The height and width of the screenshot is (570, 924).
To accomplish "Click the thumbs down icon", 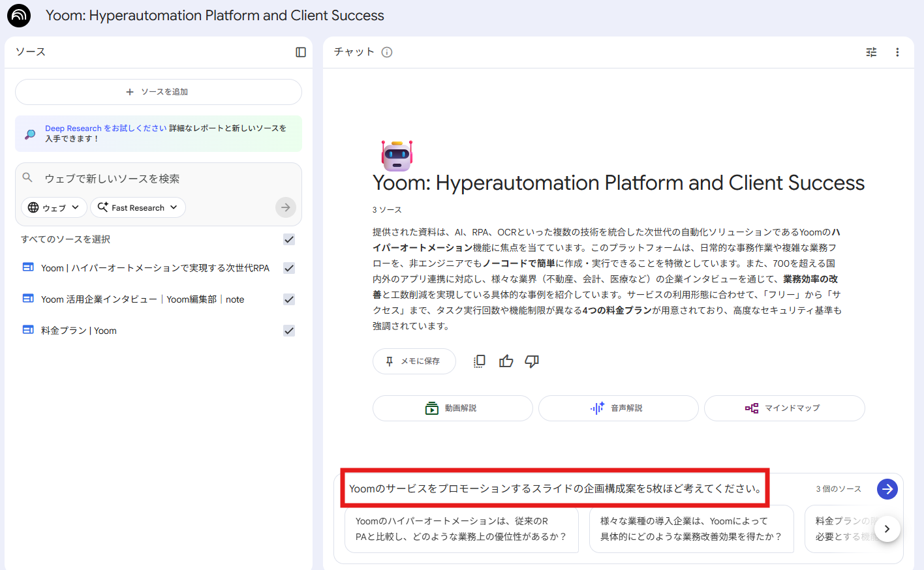I will coord(532,361).
